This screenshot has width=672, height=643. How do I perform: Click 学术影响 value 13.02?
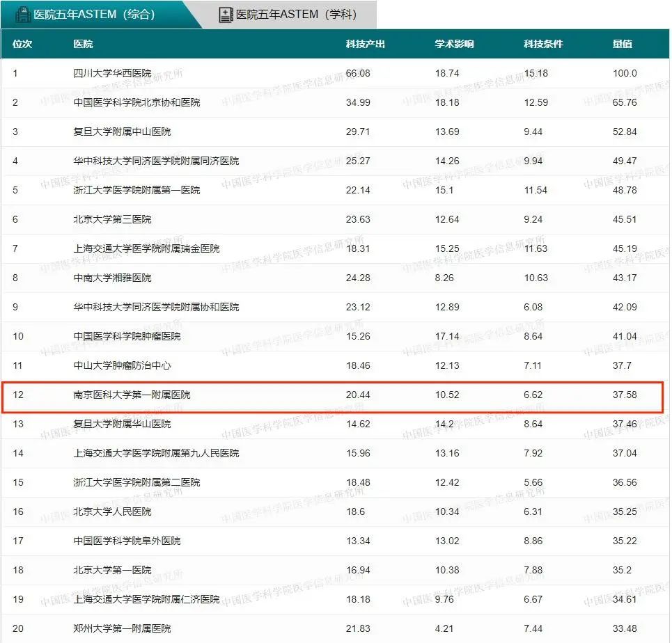point(447,541)
